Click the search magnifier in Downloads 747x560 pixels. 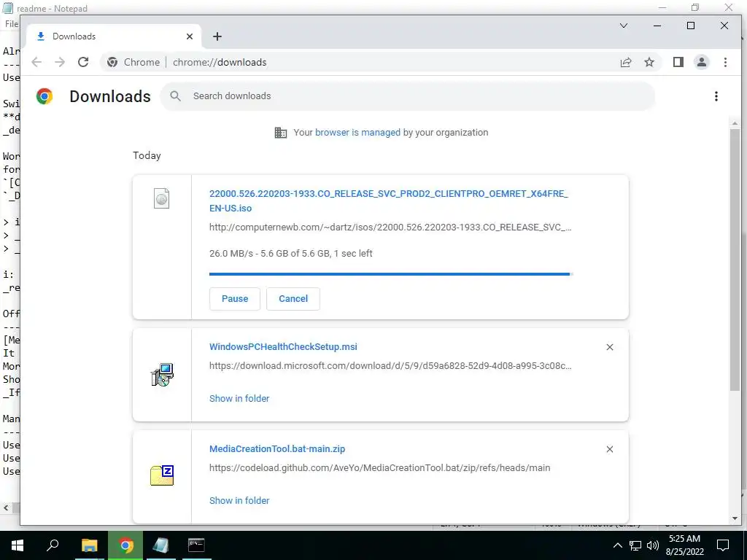tap(175, 96)
